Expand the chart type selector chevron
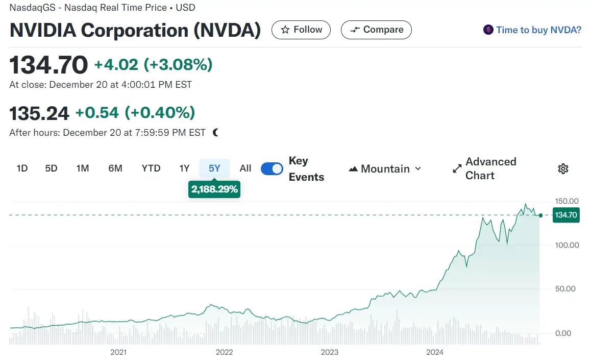The height and width of the screenshot is (364, 590). pyautogui.click(x=419, y=168)
